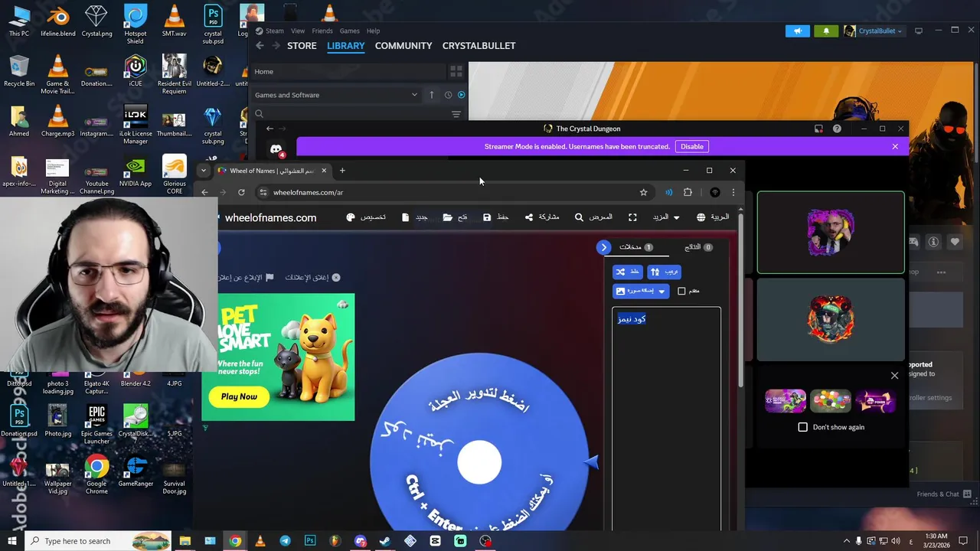Open Google Chrome from the desktop icon
Screen dimensions: 980x551
[x=96, y=474]
